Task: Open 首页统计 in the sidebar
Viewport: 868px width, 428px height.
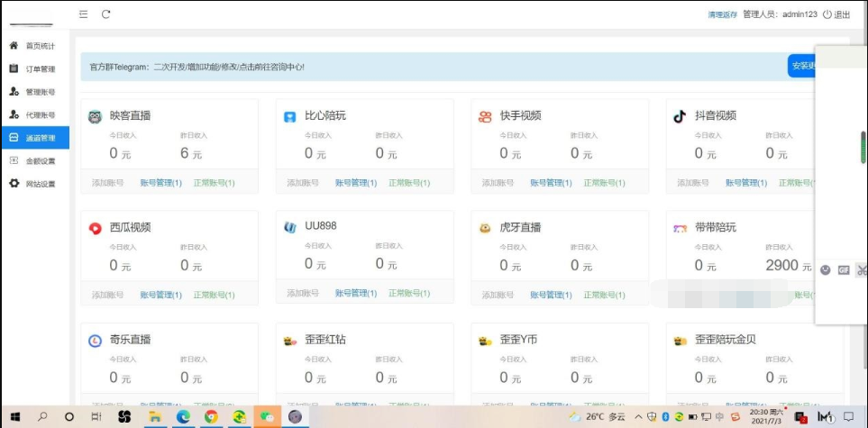Action: (x=40, y=46)
